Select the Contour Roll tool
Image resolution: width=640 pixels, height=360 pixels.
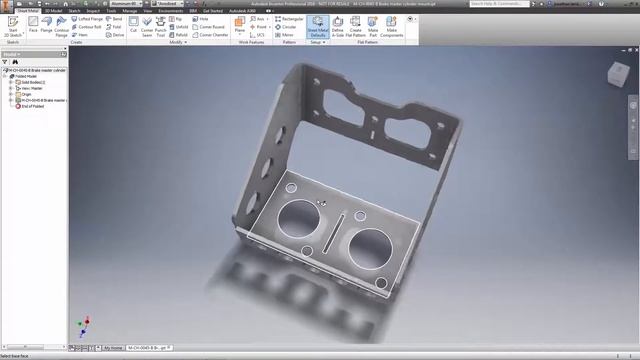click(86, 27)
